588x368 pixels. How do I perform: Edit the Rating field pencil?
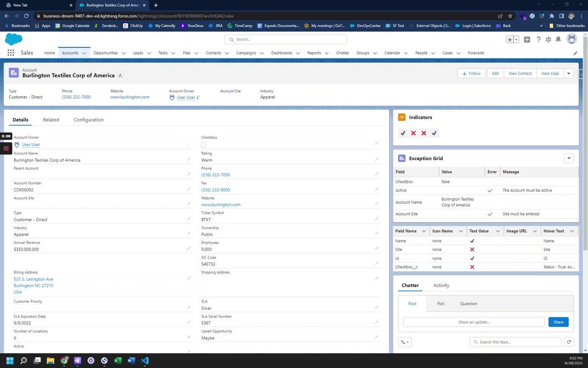tap(377, 159)
